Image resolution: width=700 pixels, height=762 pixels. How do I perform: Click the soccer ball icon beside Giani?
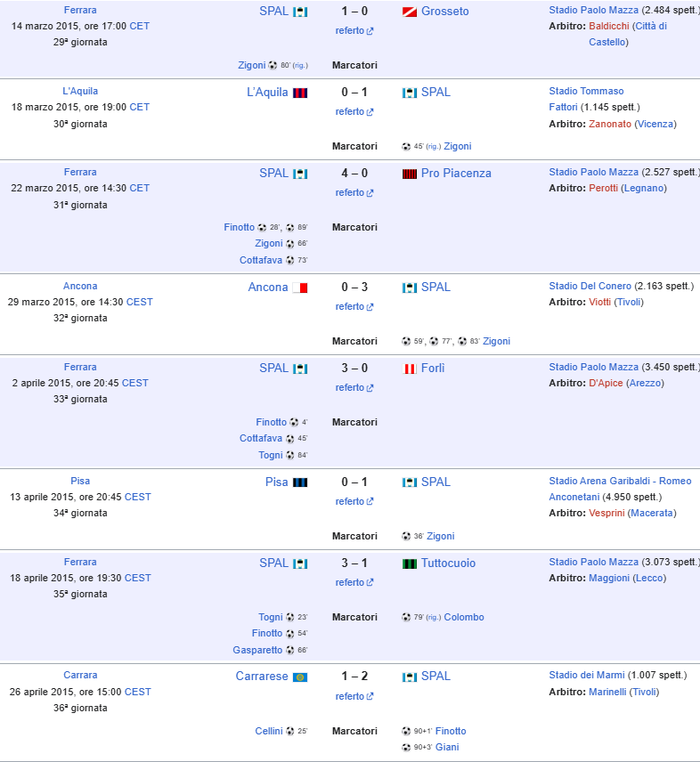[x=406, y=748]
